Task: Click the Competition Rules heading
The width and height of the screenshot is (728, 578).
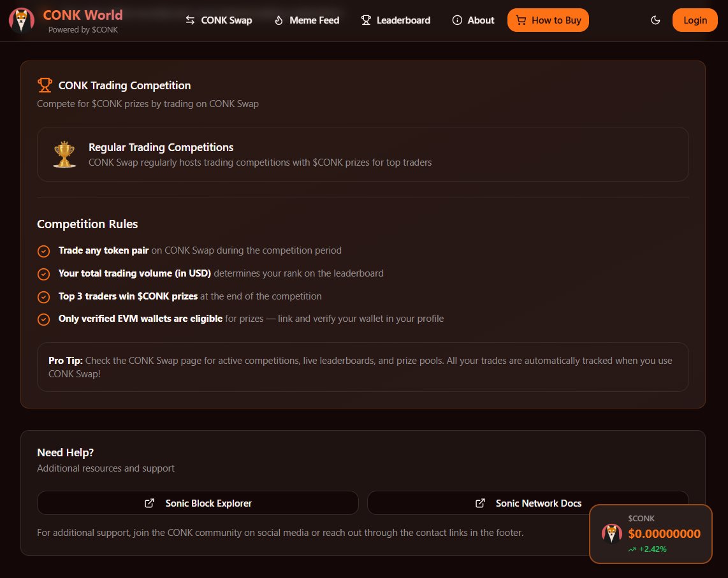Action: [x=87, y=224]
